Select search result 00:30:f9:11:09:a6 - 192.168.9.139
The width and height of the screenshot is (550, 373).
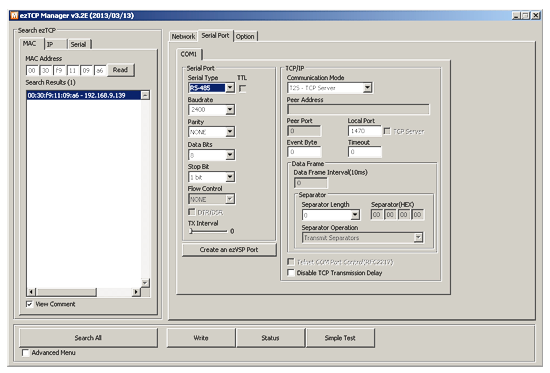click(x=84, y=95)
